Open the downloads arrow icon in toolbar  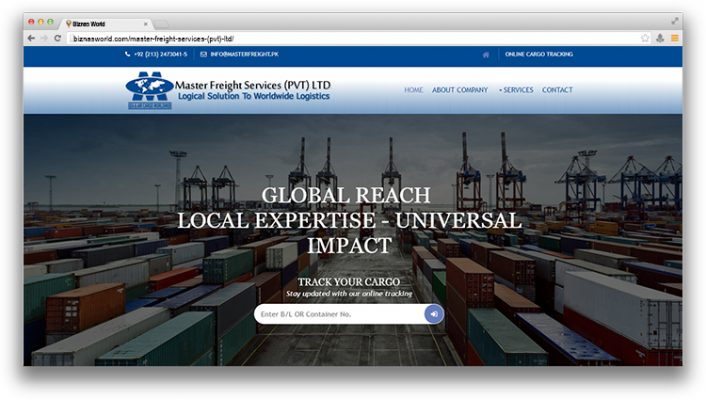660,38
